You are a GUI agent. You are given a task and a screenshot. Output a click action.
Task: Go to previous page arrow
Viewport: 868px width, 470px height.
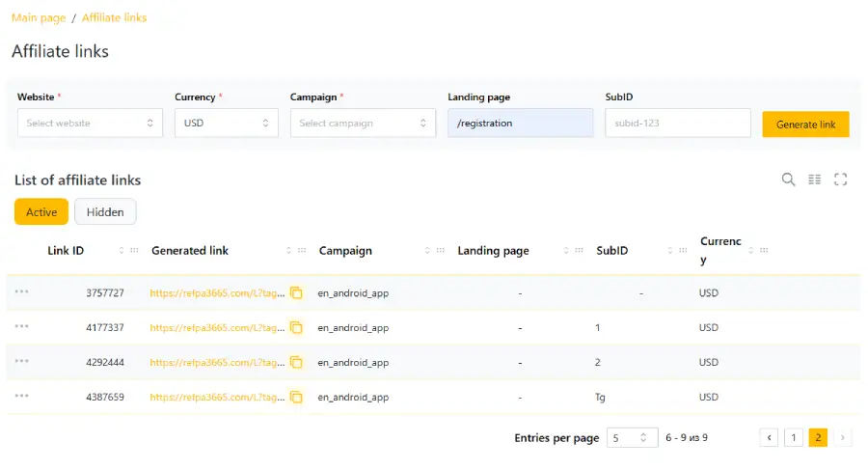(x=769, y=438)
